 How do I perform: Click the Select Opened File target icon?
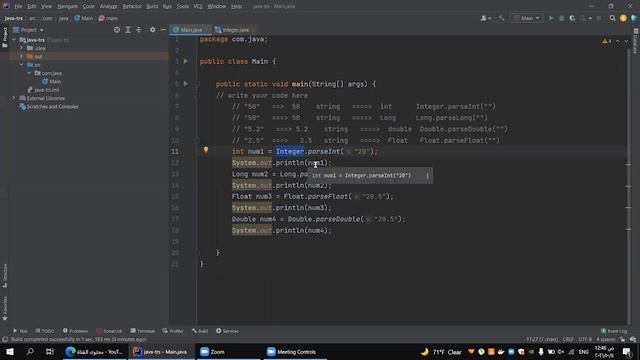click(x=117, y=30)
